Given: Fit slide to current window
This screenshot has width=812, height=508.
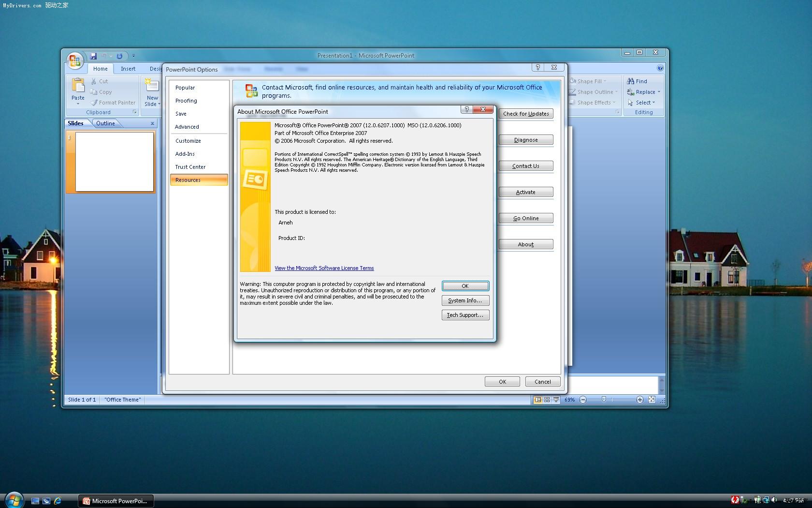Looking at the screenshot, I should pyautogui.click(x=652, y=400).
